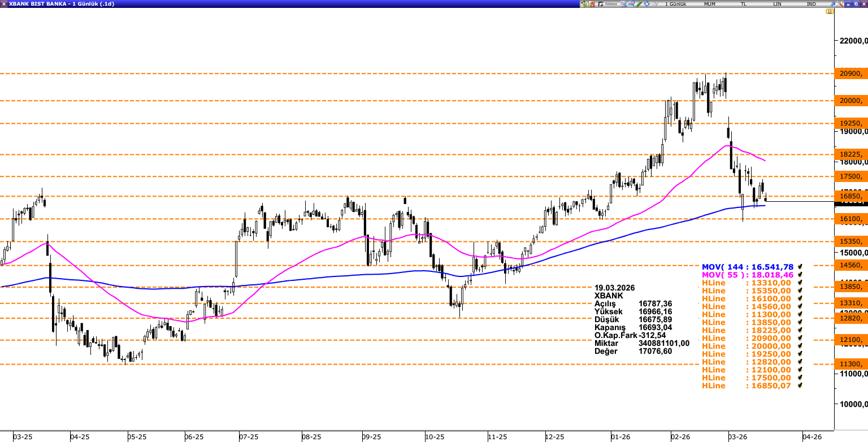Image resolution: width=868 pixels, height=442 pixels.
Task: Click the wrench settings tools icon
Action: click(840, 4)
